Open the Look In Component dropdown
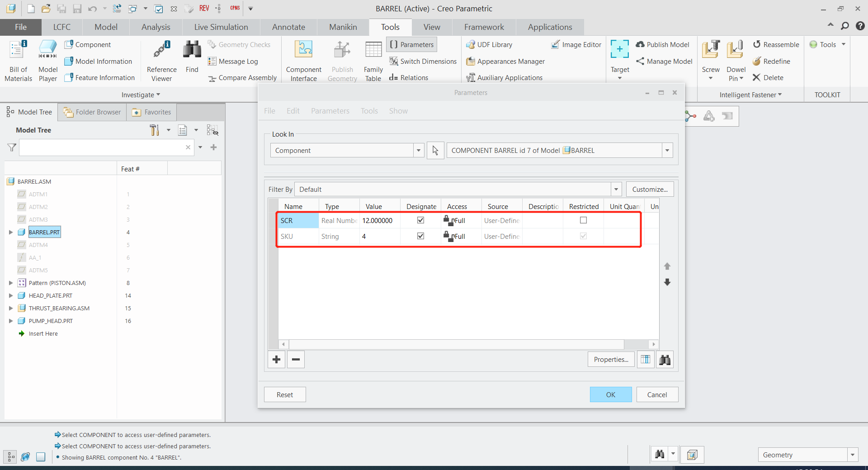 419,151
